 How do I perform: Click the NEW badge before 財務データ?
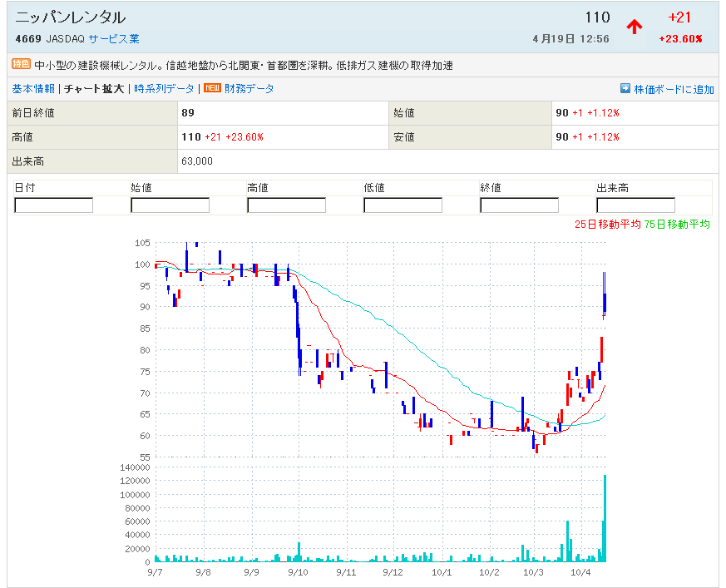(213, 88)
